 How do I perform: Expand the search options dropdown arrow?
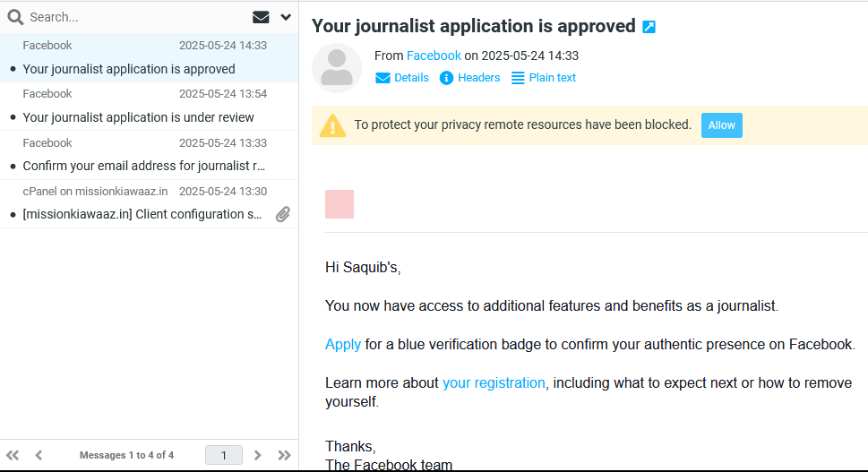pyautogui.click(x=286, y=17)
